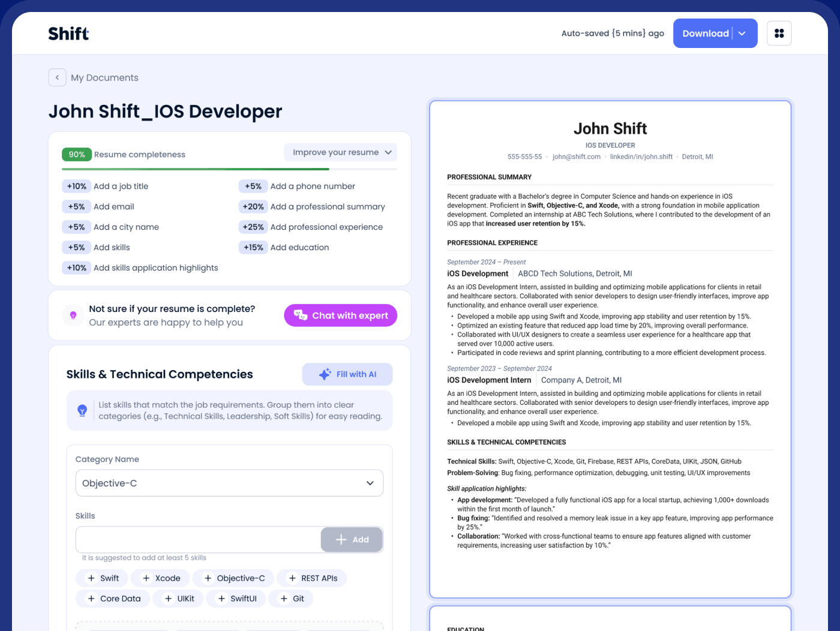The width and height of the screenshot is (840, 631).
Task: Select Add a city name suggestion
Action: (110, 227)
